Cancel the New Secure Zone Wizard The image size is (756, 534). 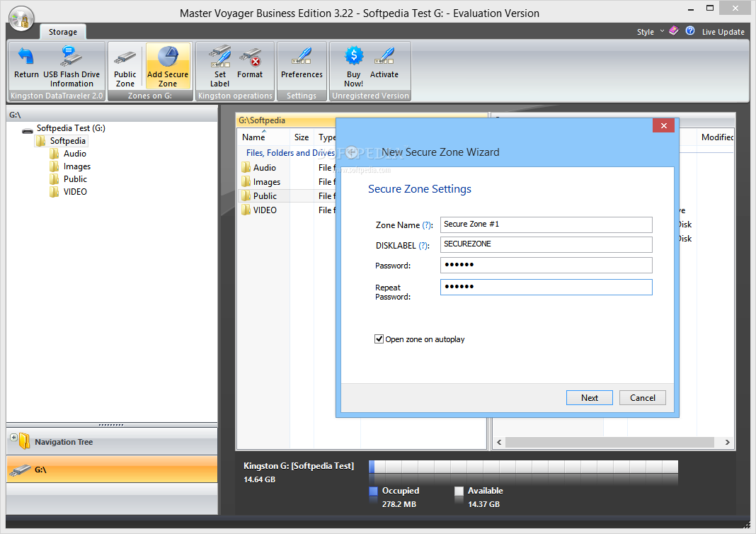(x=642, y=398)
